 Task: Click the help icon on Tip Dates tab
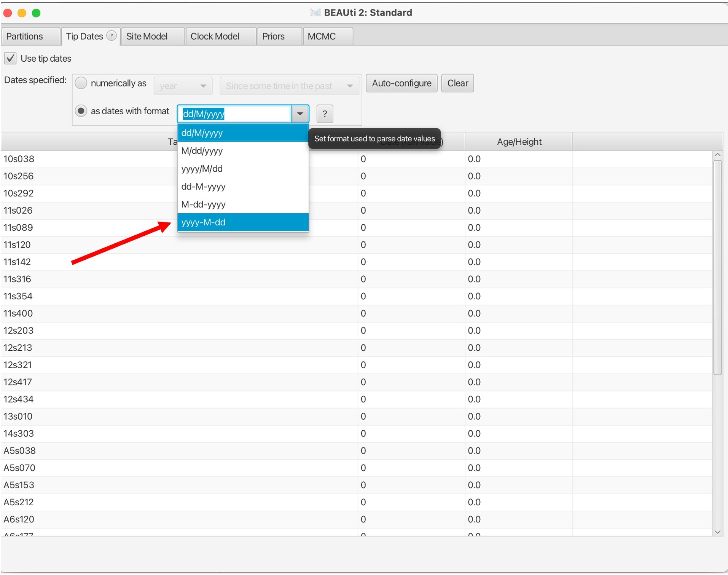[111, 36]
